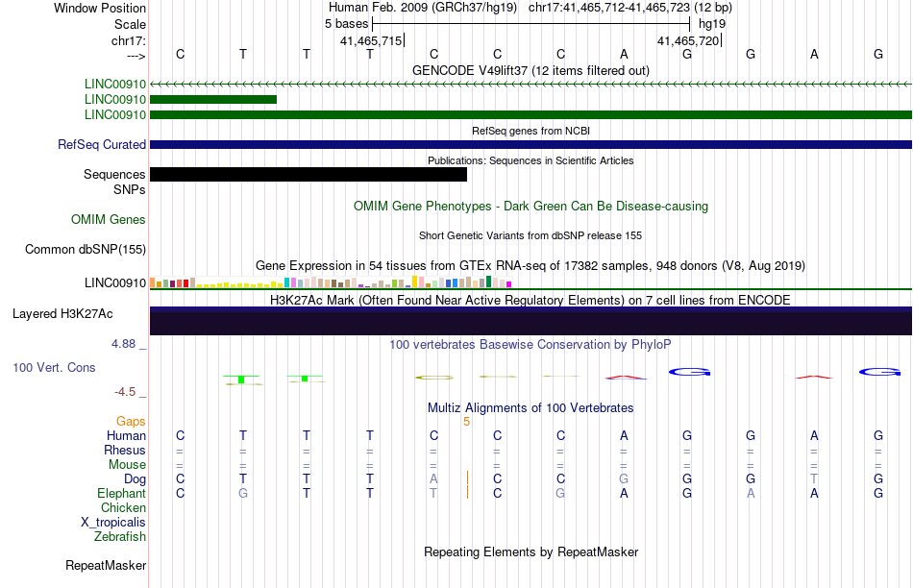Screen dimensions: 913x588
Task: Click the Dog species label
Action: coord(135,479)
